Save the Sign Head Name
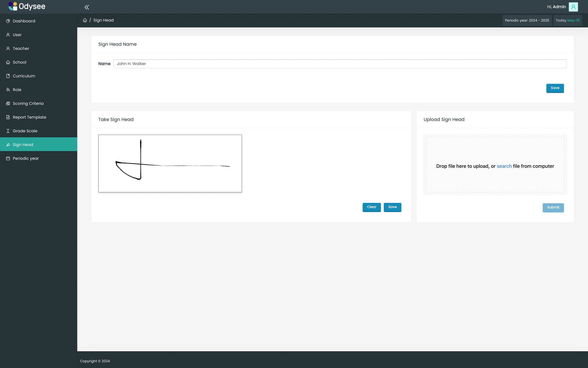The width and height of the screenshot is (588, 368). 555,88
